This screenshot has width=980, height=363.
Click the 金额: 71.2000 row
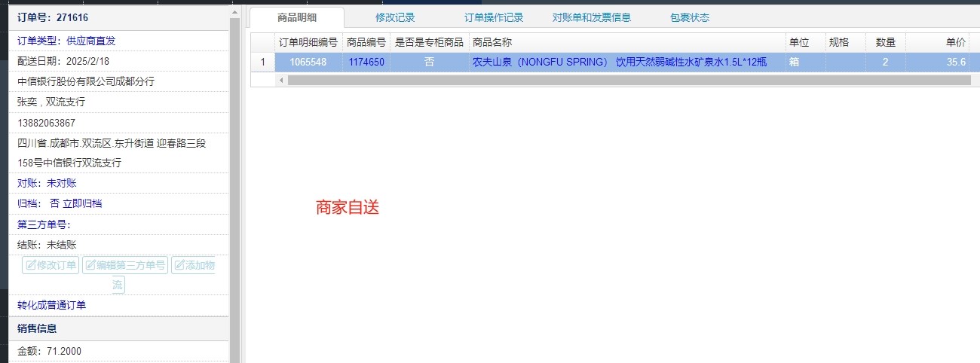point(118,351)
